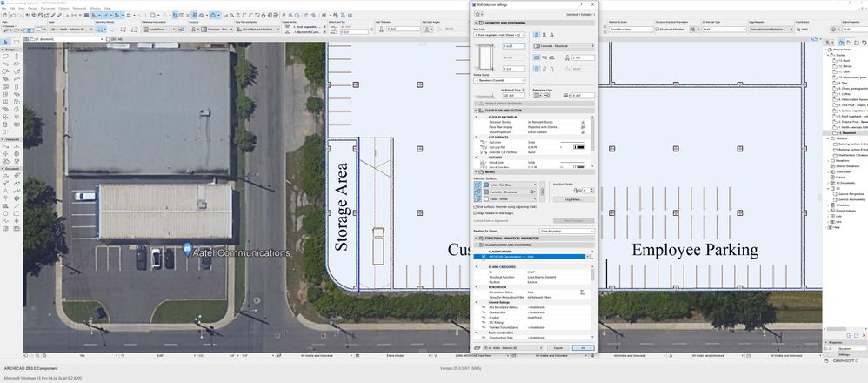Select Complex Profile wall structure icon
868x383 pixels.
click(552, 35)
